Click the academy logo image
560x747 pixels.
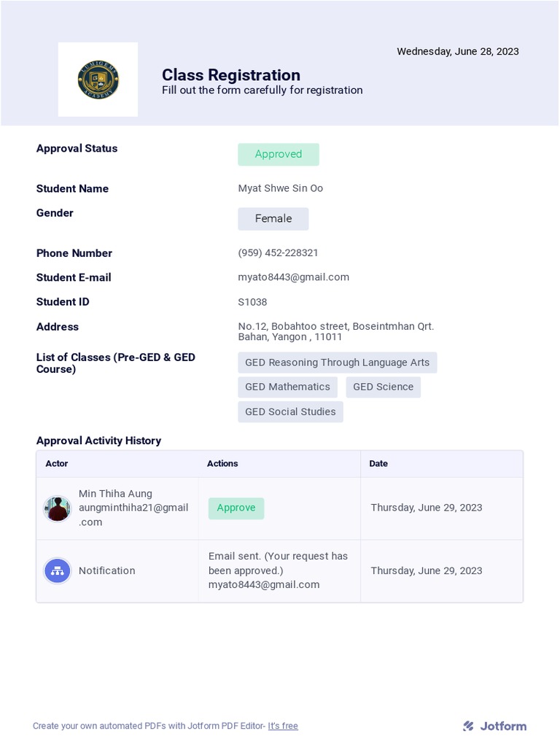(98, 80)
